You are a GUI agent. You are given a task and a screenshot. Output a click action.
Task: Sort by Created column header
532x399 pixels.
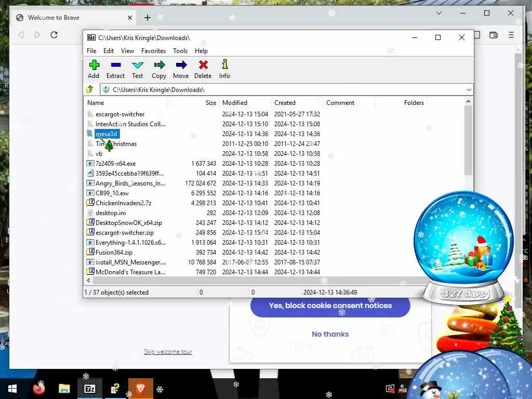[x=297, y=103]
